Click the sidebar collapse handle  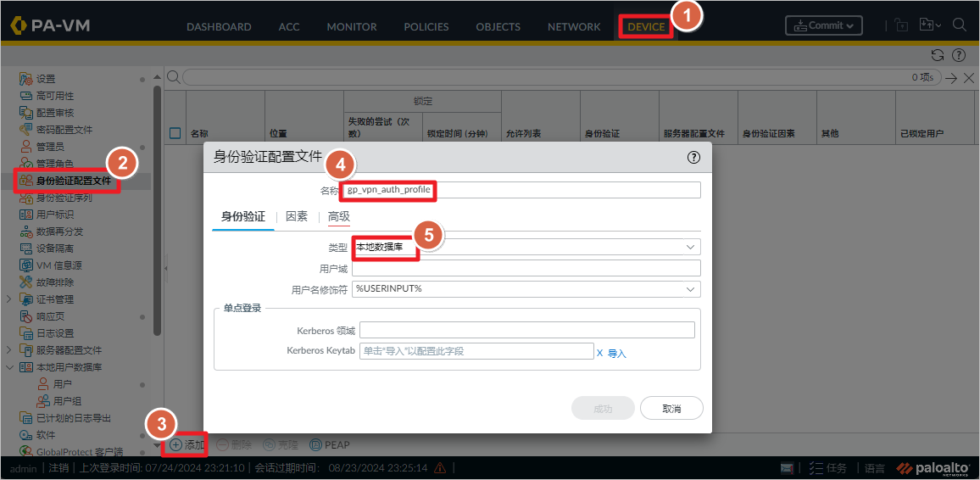pos(165,268)
